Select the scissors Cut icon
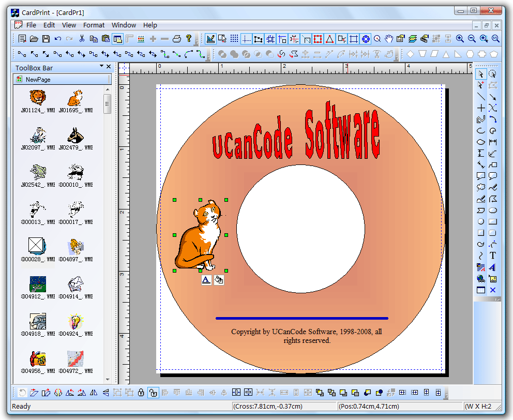The height and width of the screenshot is (420, 513). (82, 39)
